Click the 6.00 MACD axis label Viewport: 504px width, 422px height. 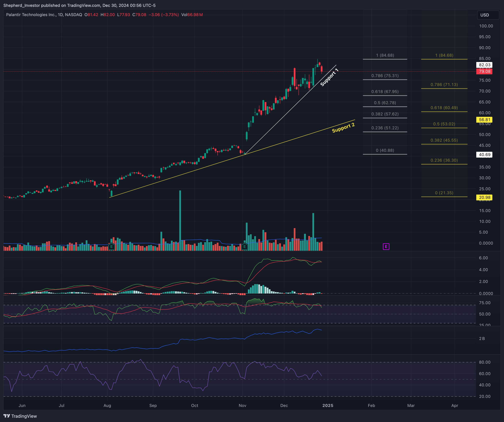click(483, 258)
